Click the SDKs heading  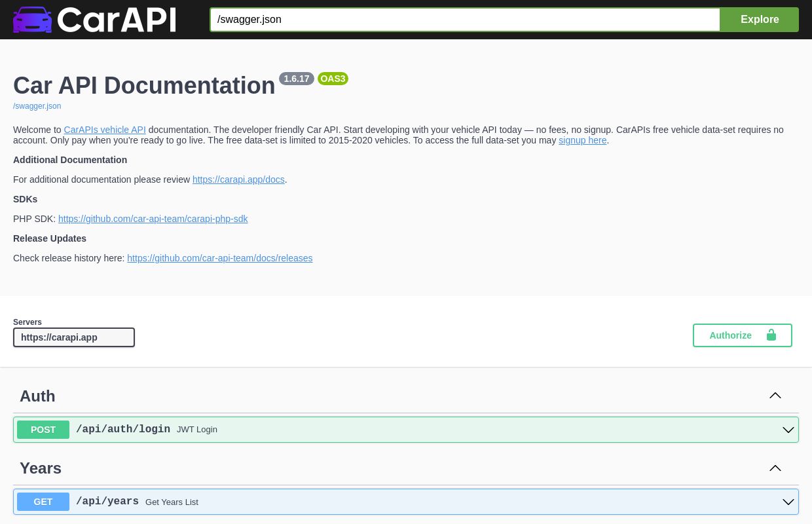[26, 199]
